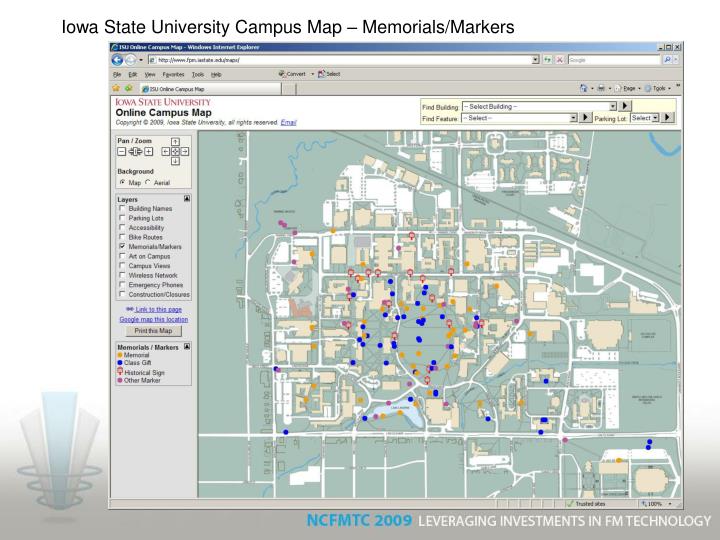Enable the Art on Campus layer
Image resolution: width=720 pixels, height=540 pixels.
[x=122, y=256]
